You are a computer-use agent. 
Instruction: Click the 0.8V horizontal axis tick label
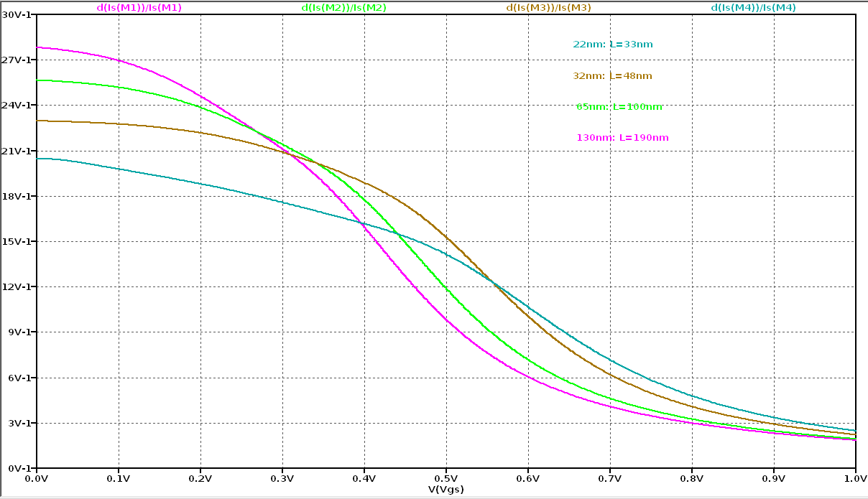pos(691,477)
